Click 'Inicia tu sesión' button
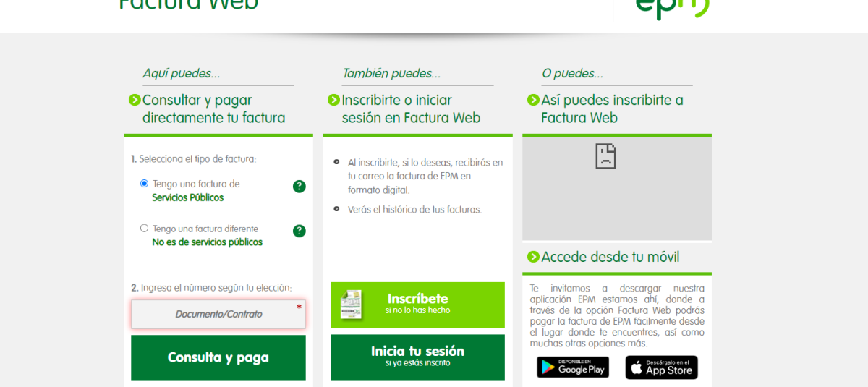Screen dimensions: 868x387 click(417, 357)
